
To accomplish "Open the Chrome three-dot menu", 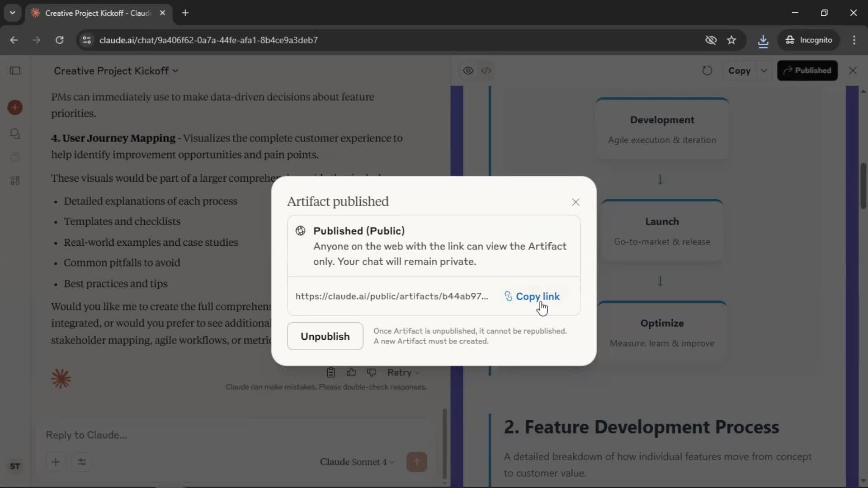I will (854, 40).
